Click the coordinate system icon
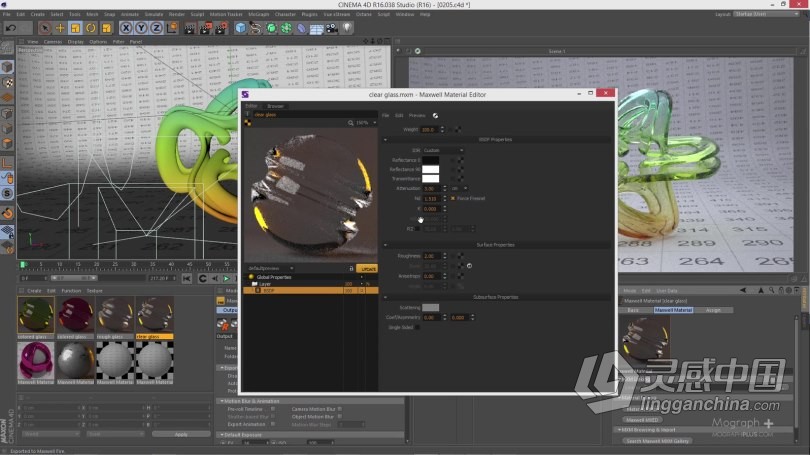This screenshot has height=455, width=810. 172,28
